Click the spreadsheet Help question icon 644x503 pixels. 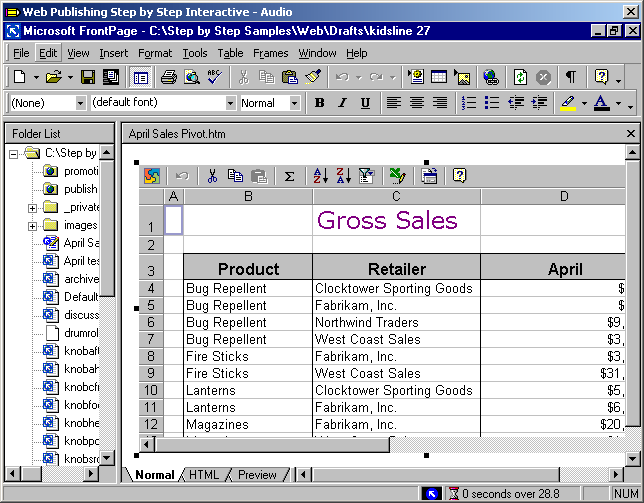[459, 176]
